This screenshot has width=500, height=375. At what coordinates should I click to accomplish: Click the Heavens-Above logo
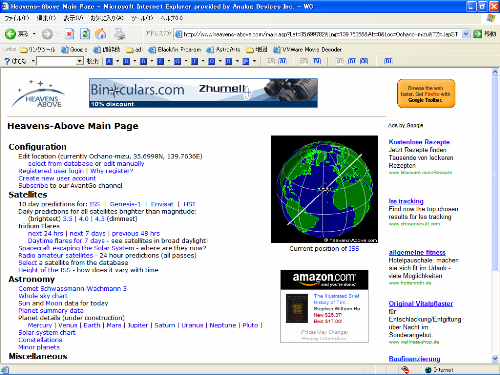pyautogui.click(x=39, y=94)
